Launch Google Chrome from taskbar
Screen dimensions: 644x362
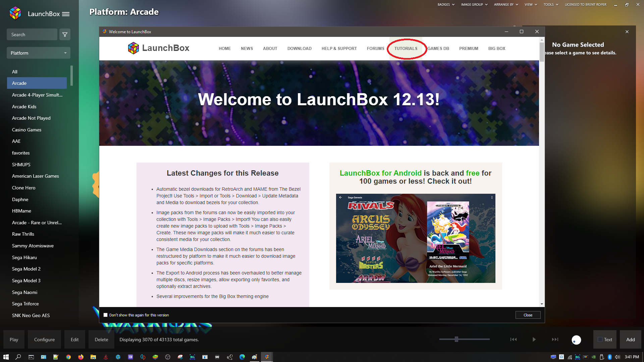click(68, 357)
